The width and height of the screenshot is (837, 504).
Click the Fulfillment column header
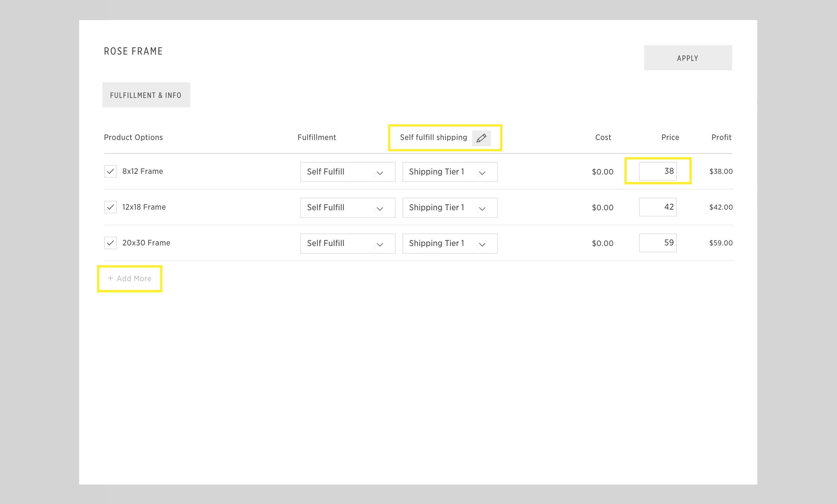316,137
